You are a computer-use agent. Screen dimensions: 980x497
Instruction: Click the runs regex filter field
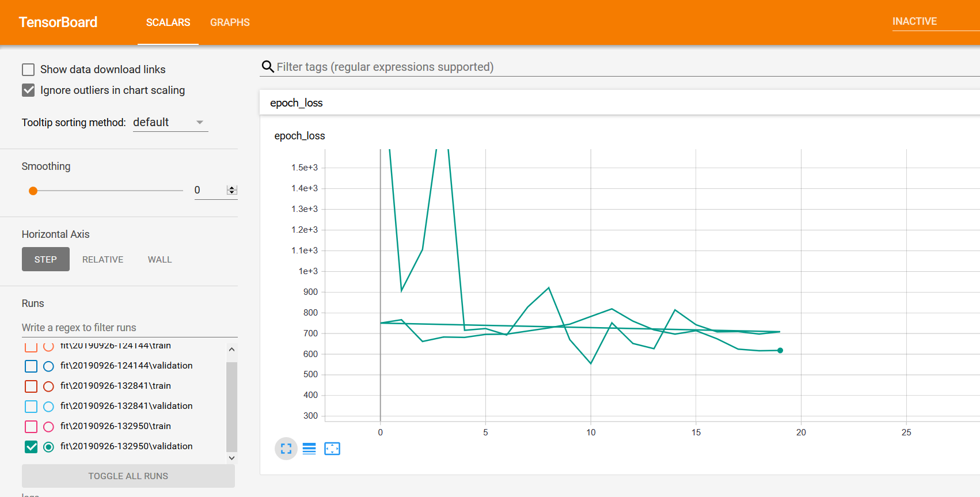[x=130, y=328]
